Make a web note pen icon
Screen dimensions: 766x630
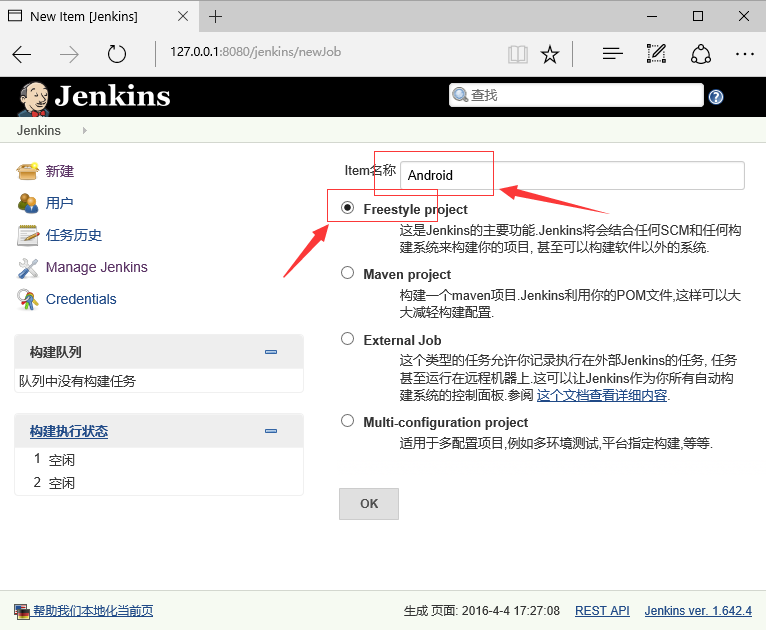[x=656, y=53]
